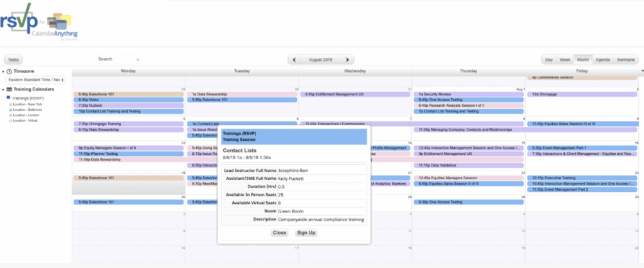
Task: Open 8:45p Entitlement Management US event
Action: point(355,94)
